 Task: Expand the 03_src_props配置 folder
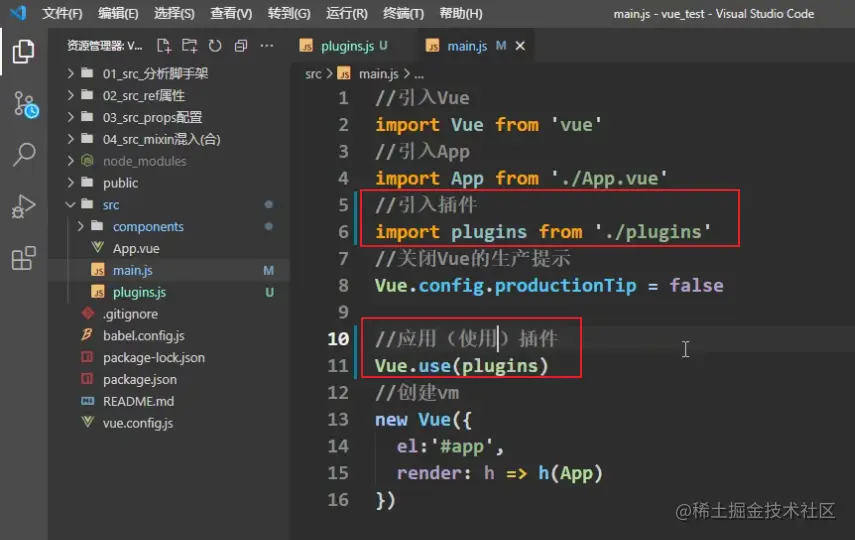[x=168, y=117]
